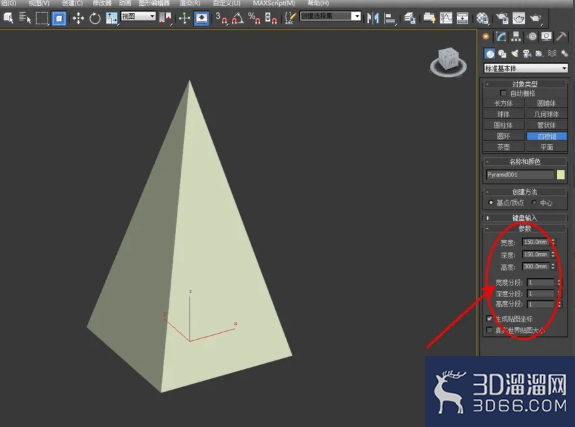Select the Helpers category icon
Screen dimensions: 575x427
pos(539,54)
